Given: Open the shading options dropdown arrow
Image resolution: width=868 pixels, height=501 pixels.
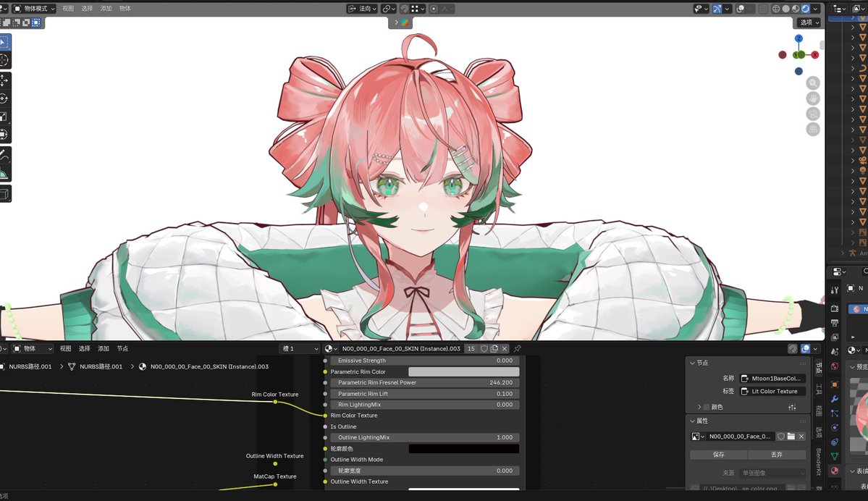Looking at the screenshot, I should pyautogui.click(x=815, y=8).
